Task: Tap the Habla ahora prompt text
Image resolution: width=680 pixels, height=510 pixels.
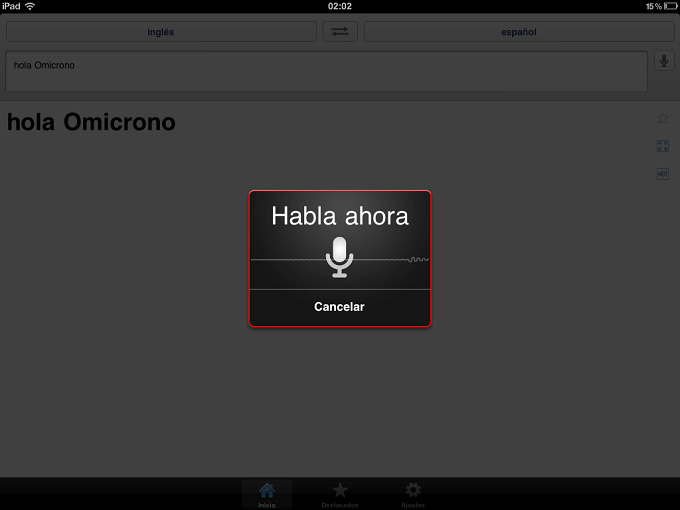Action: (x=340, y=216)
